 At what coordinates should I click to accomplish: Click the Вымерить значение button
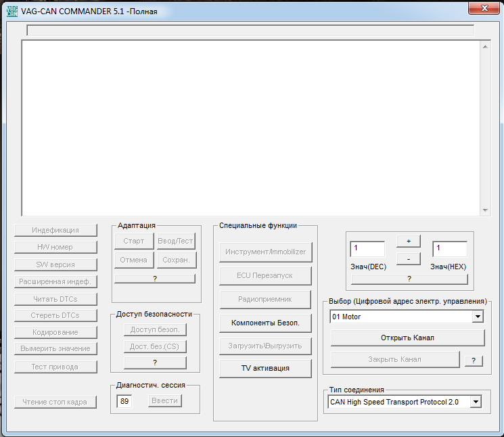55,349
